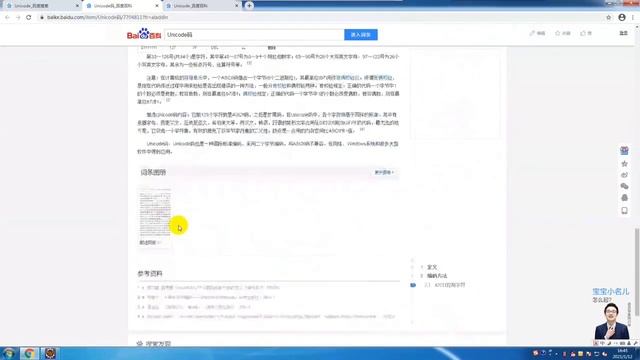Click the login link at top right
Viewport: 640px width, 360px height.
[x=623, y=33]
